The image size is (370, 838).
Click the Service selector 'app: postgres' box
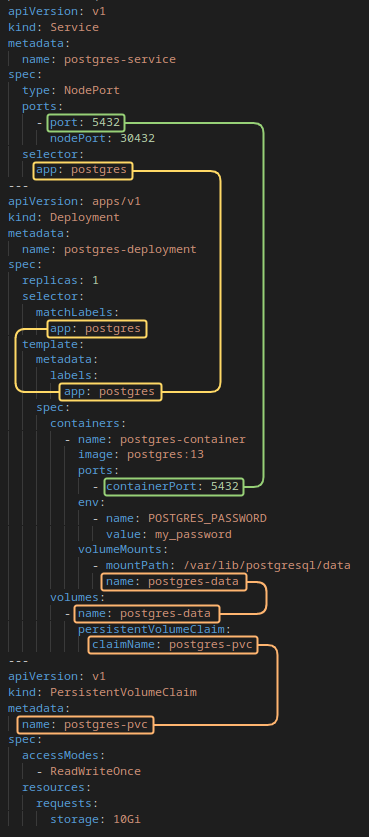point(82,170)
